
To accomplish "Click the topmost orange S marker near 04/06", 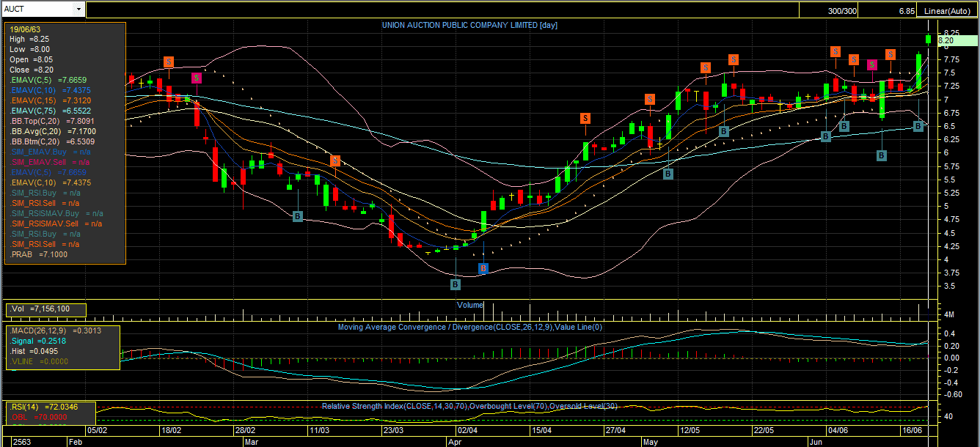I will click(x=835, y=51).
